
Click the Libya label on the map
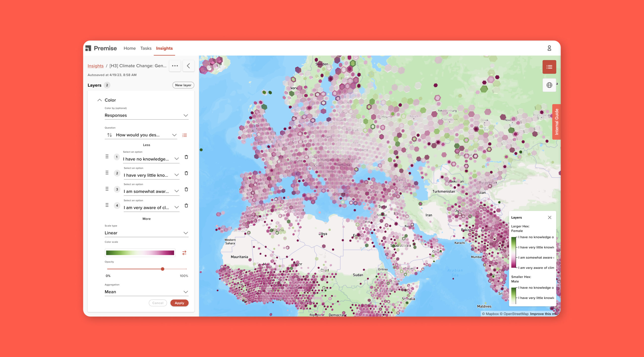point(323,234)
